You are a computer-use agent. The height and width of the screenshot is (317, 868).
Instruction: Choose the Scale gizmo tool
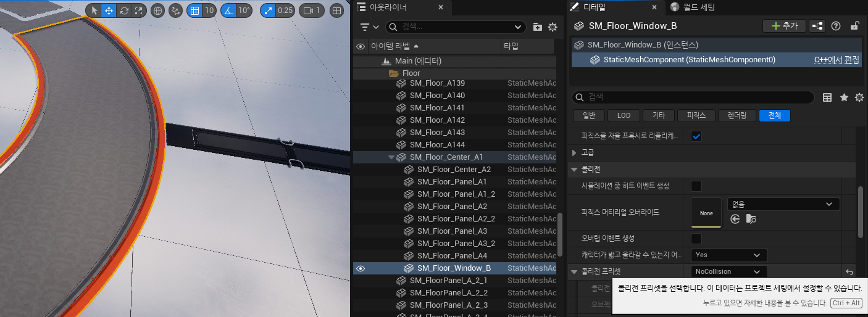139,10
